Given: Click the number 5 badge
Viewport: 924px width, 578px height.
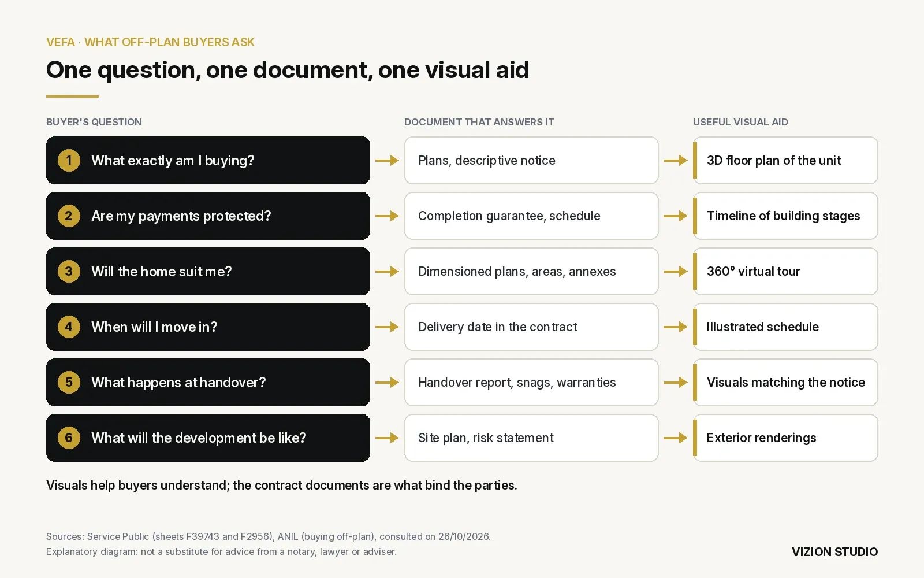Looking at the screenshot, I should pos(69,382).
